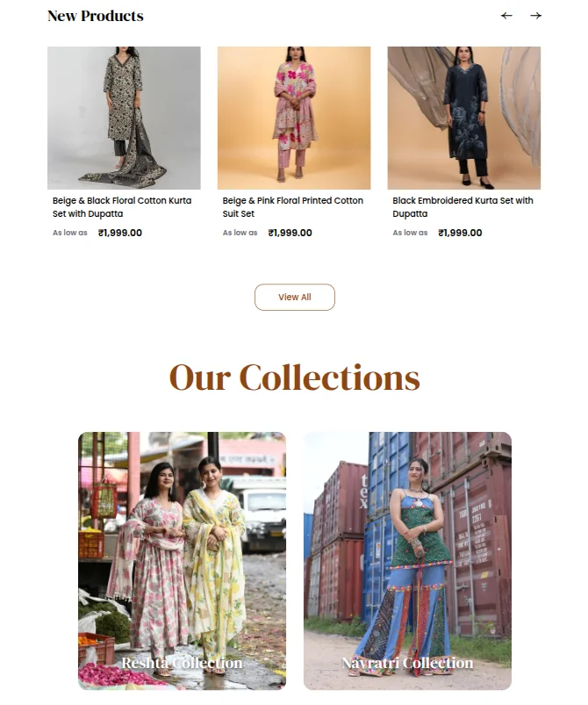Click 'As low as' under the Beige & Pink Suit

240,233
